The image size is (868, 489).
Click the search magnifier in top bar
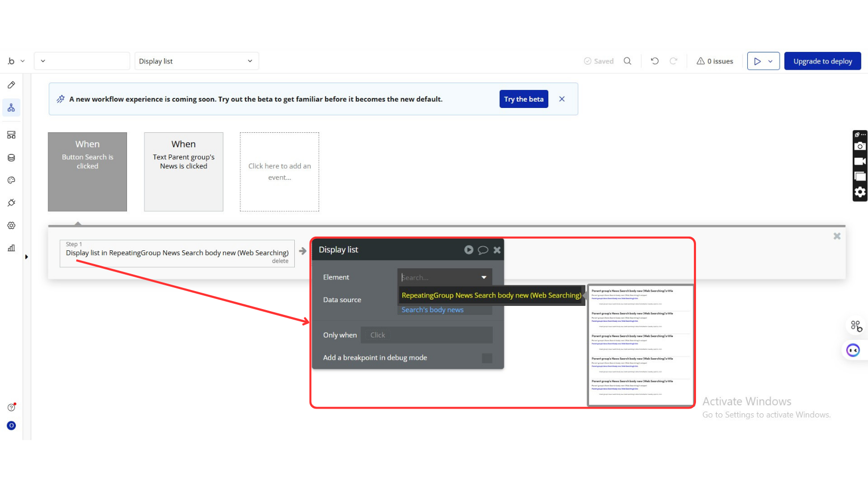click(627, 61)
